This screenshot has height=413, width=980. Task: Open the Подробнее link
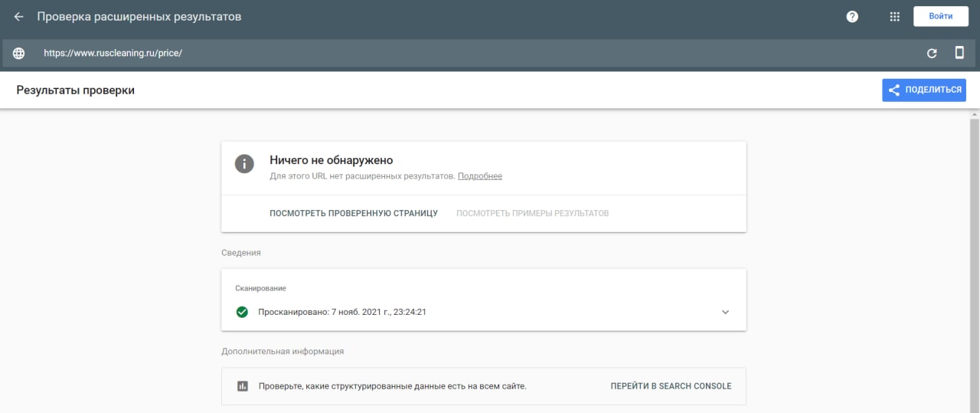coord(480,176)
